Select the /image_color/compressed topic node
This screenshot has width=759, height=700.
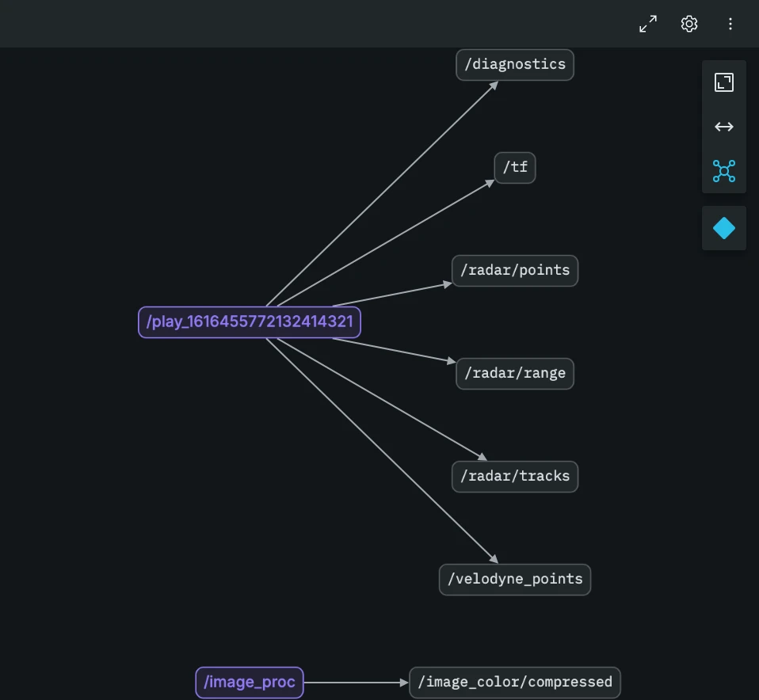[x=514, y=683]
